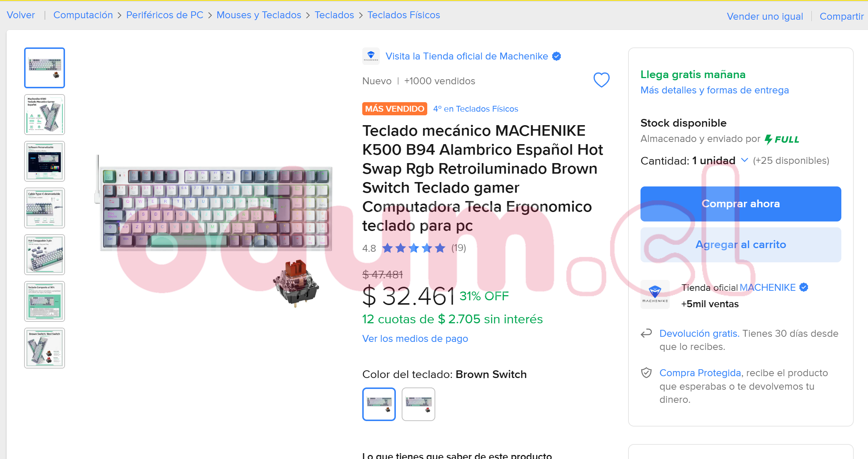Open Computación breadcrumb category
Image resolution: width=868 pixels, height=459 pixels.
(x=83, y=15)
